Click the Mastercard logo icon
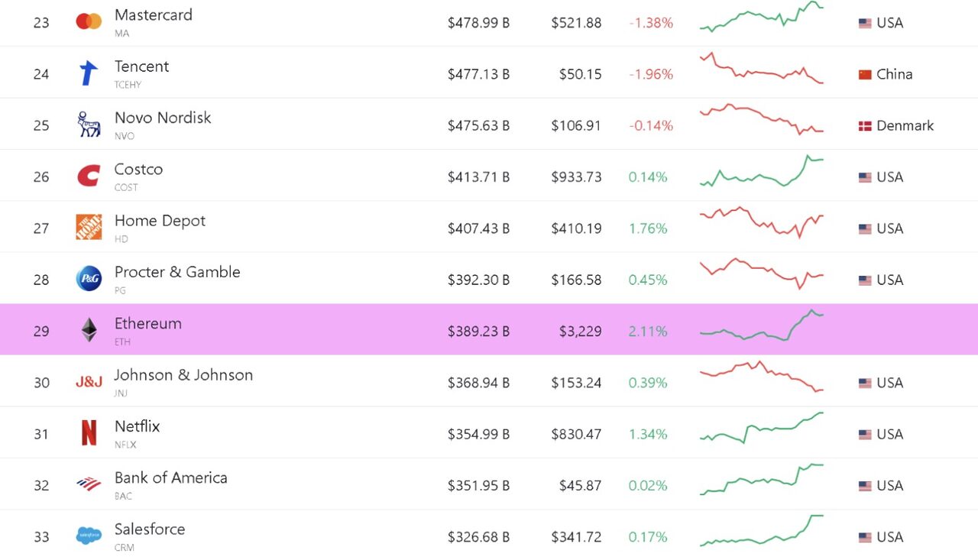Viewport: 978px width, 560px height. click(x=89, y=21)
